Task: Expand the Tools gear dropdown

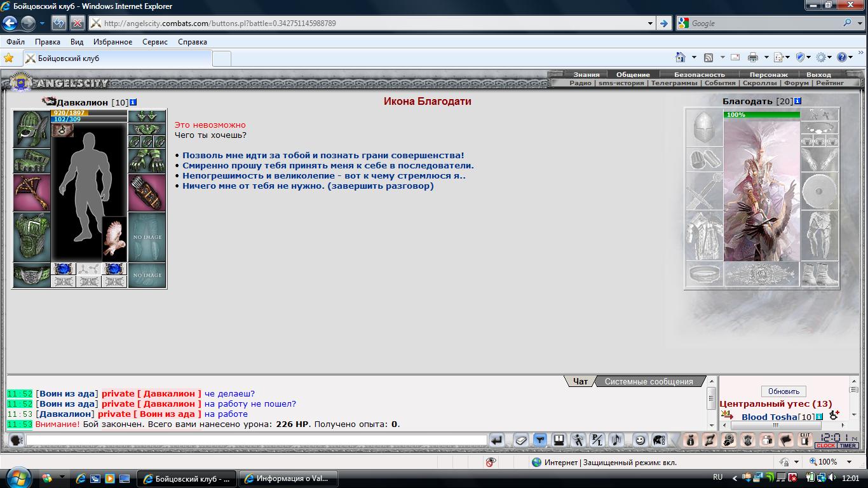Action: pyautogui.click(x=830, y=57)
